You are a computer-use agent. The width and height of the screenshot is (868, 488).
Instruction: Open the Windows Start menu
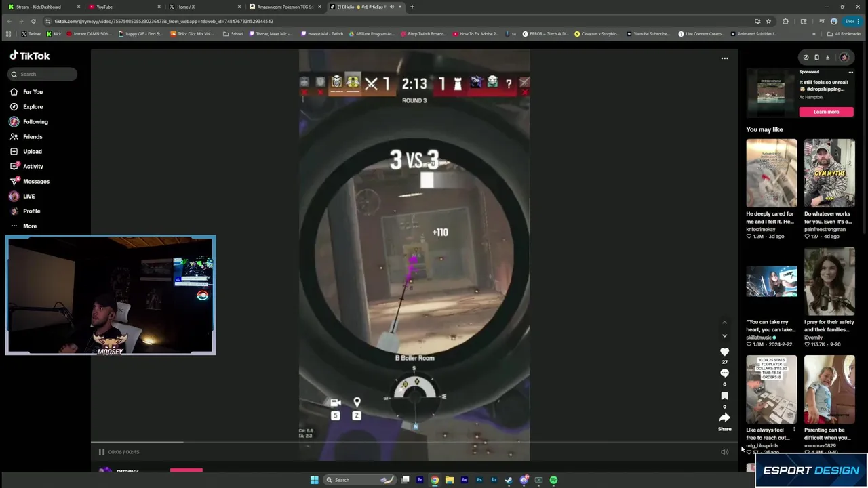coord(314,480)
